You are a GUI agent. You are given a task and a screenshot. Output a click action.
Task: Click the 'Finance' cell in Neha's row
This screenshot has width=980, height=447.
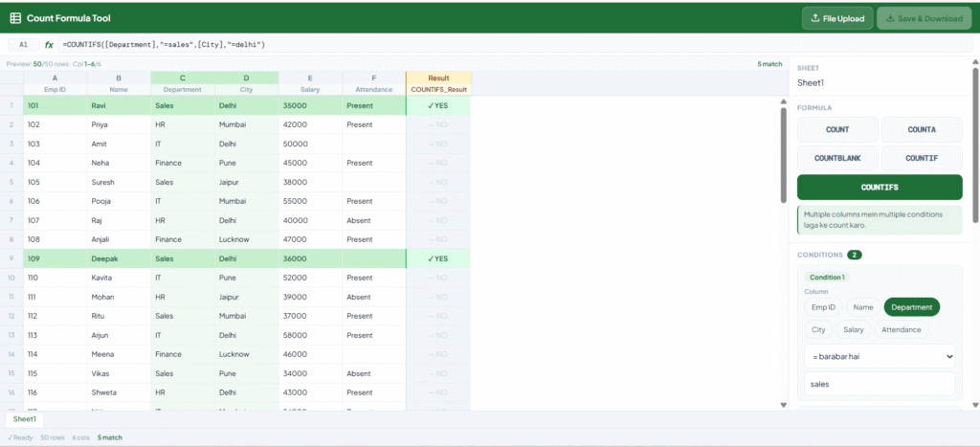pyautogui.click(x=183, y=163)
